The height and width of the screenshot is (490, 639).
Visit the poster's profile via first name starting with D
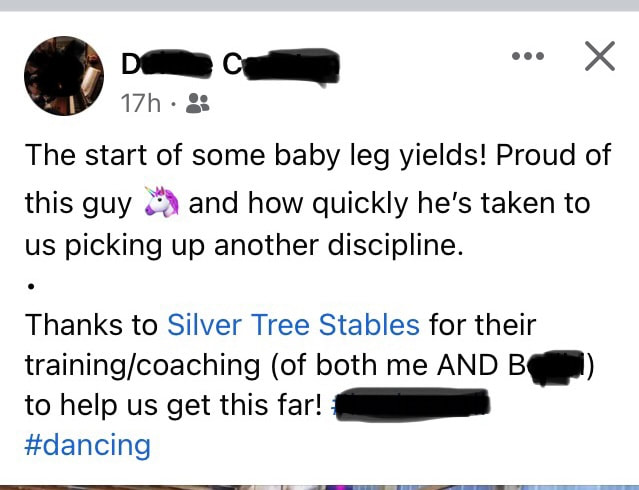tap(167, 64)
